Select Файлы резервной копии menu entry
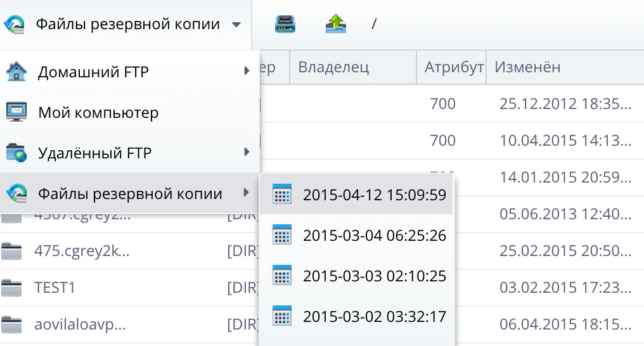Viewport: 644px width, 346px height. pyautogui.click(x=129, y=193)
